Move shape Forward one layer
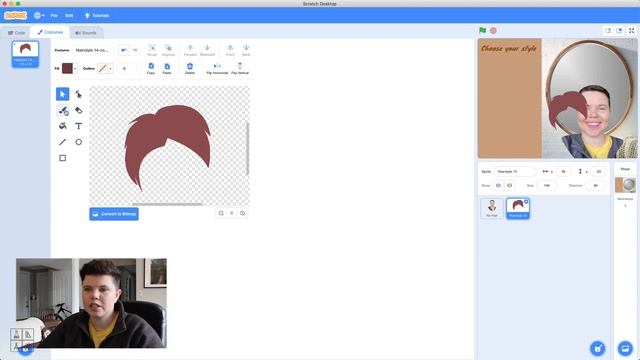The width and height of the screenshot is (640, 360). (190, 50)
